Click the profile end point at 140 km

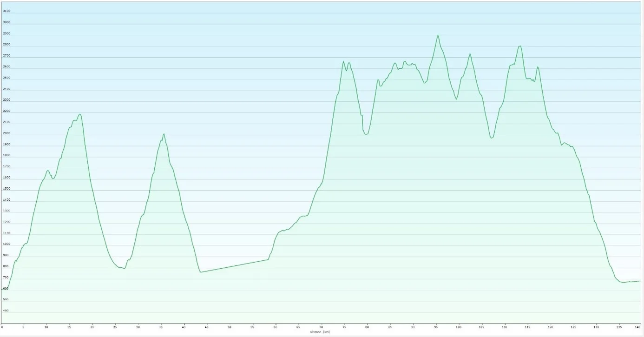pos(640,281)
